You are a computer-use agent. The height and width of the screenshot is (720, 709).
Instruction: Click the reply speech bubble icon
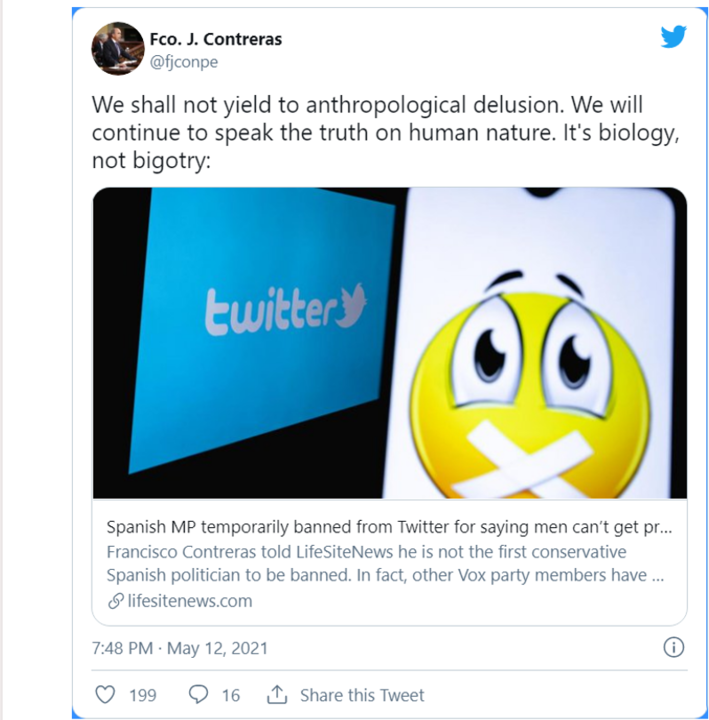click(198, 695)
